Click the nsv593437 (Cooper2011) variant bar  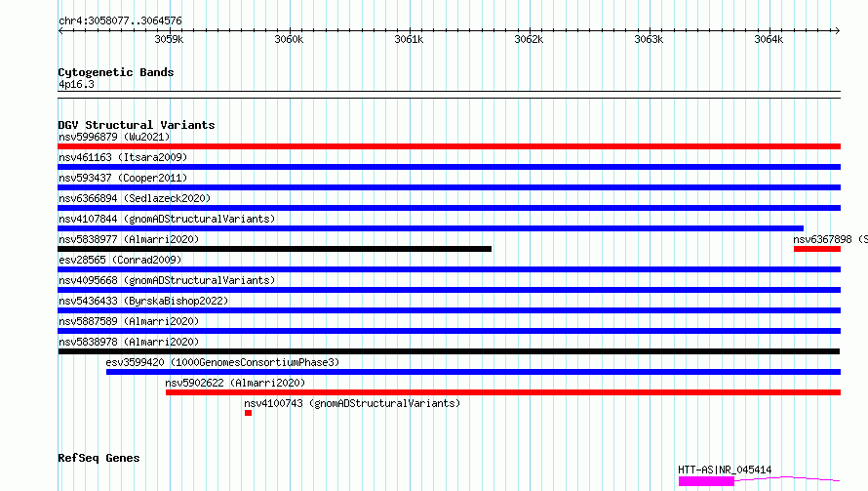click(449, 187)
